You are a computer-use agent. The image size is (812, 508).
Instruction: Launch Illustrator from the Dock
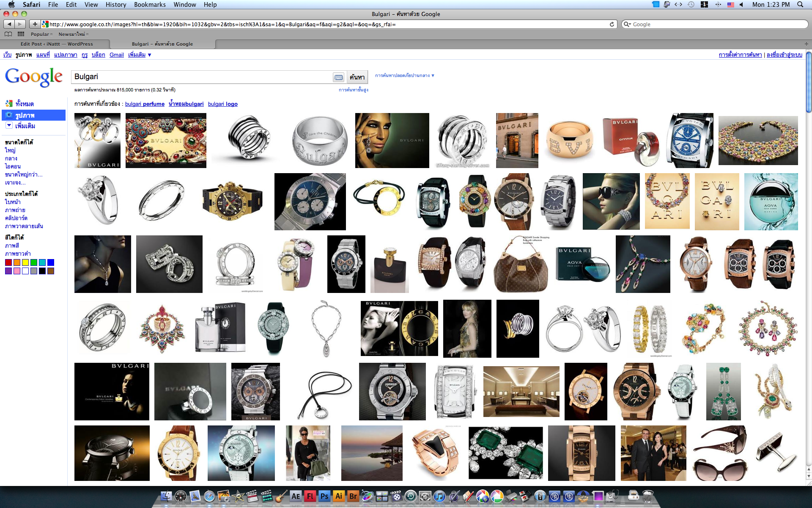tap(339, 496)
